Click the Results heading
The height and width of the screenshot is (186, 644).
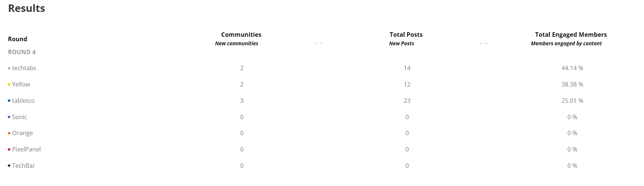pyautogui.click(x=27, y=8)
